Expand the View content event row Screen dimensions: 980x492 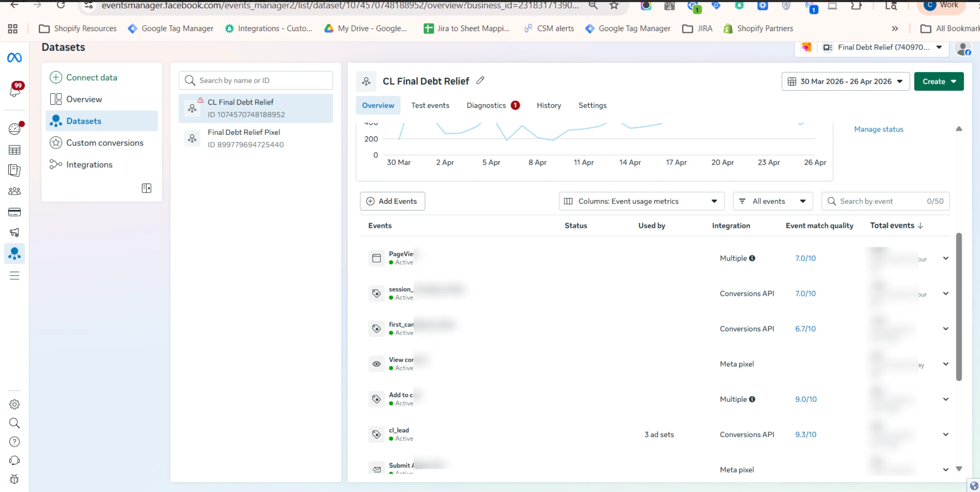pos(946,364)
